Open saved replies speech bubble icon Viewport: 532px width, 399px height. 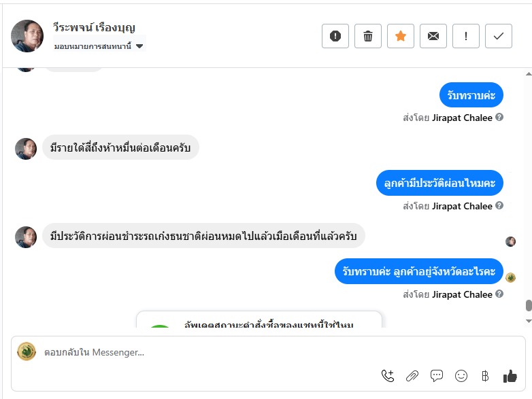437,375
